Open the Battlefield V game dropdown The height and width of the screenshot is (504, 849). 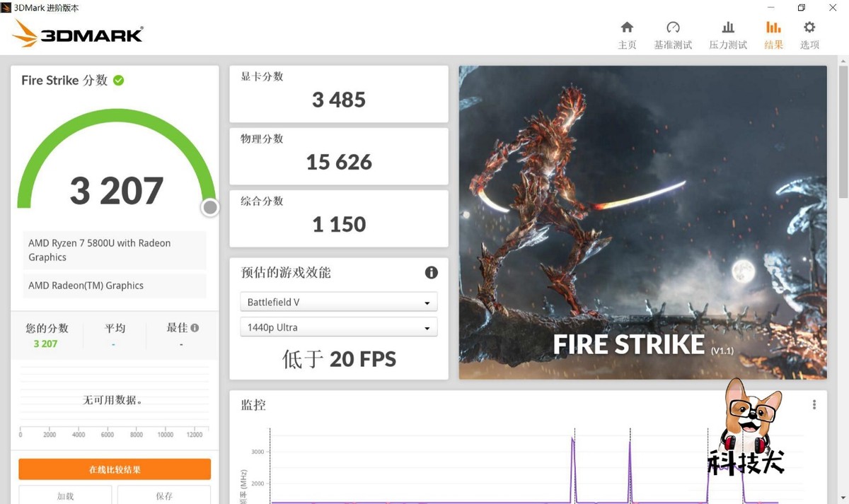click(339, 302)
